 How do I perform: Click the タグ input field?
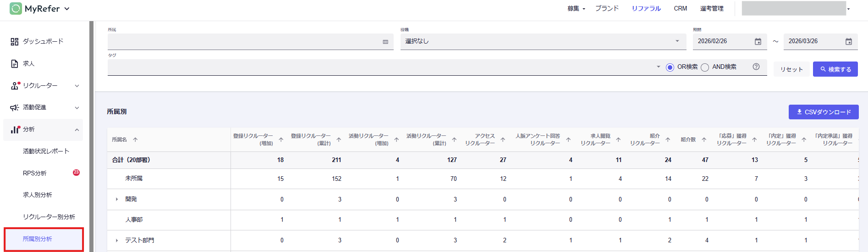click(x=380, y=67)
